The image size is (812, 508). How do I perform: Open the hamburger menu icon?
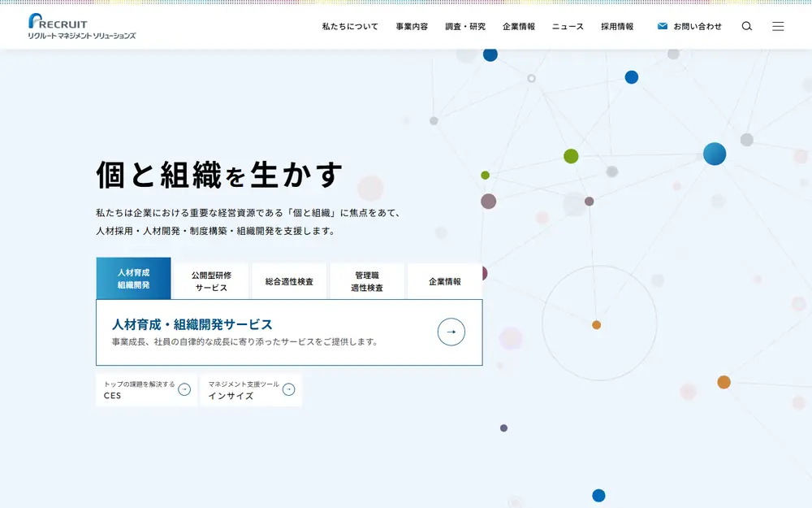778,27
